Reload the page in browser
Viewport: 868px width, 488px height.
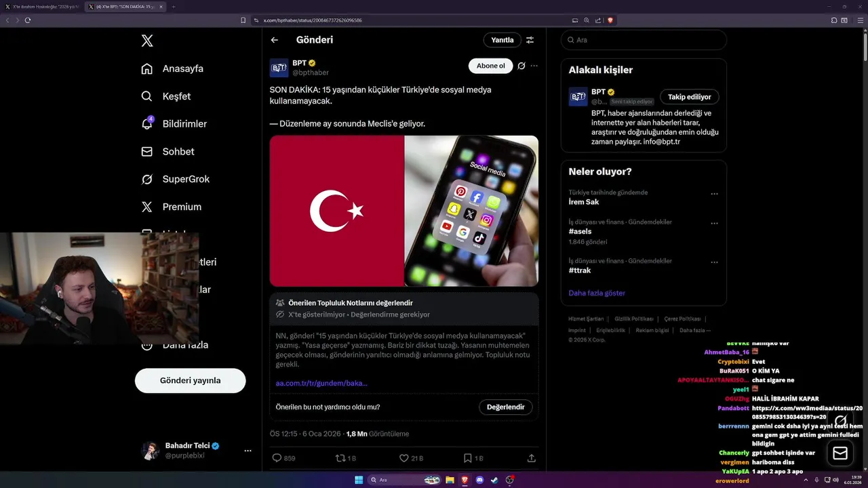(28, 20)
